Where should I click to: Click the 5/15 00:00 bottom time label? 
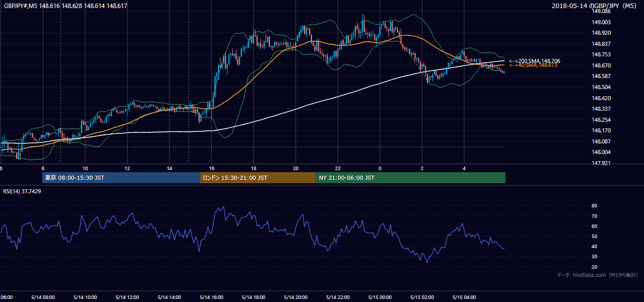pyautogui.click(x=380, y=297)
